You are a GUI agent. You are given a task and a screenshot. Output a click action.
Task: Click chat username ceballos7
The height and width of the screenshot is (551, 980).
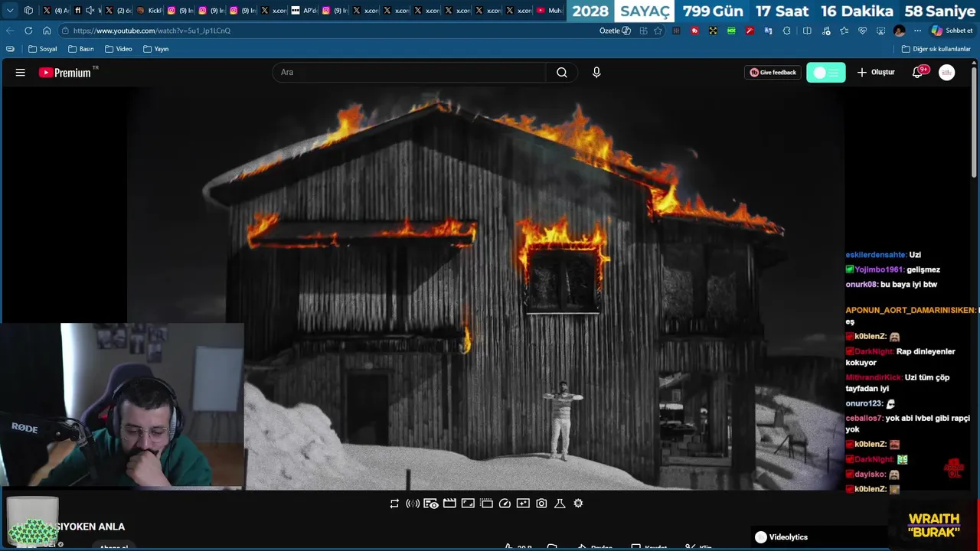pyautogui.click(x=864, y=419)
